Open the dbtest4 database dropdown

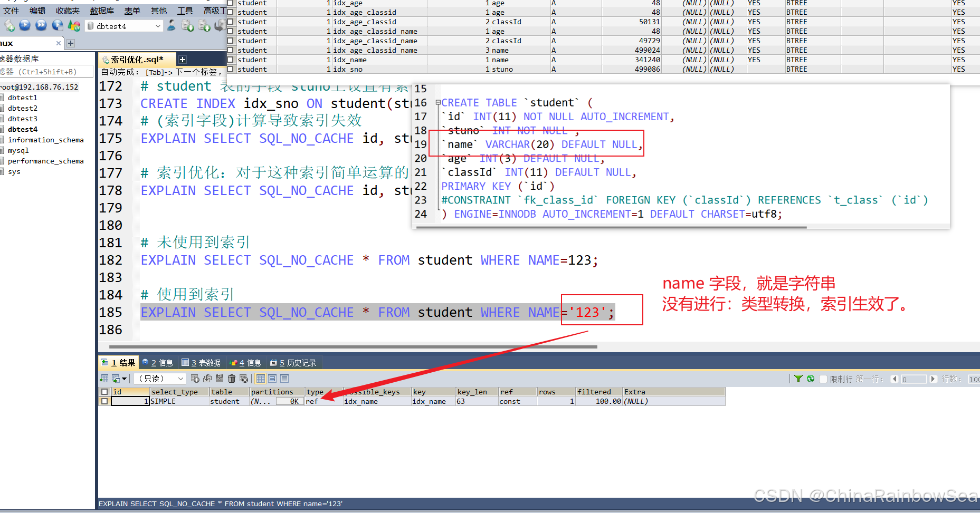(158, 26)
